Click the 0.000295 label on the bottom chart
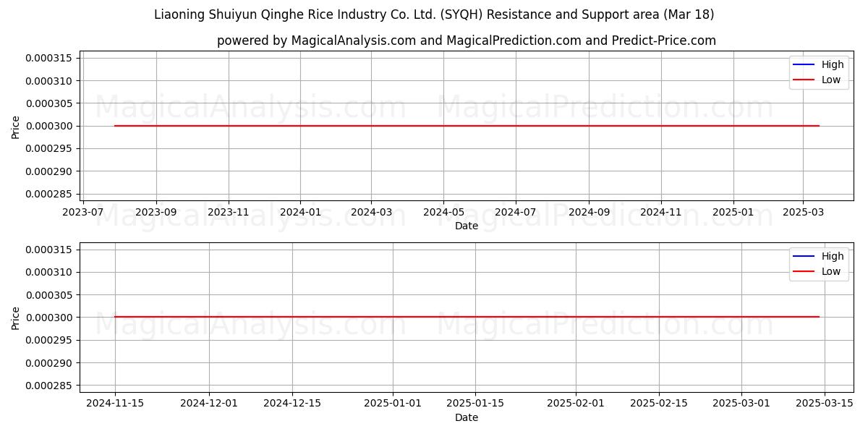 (48, 340)
